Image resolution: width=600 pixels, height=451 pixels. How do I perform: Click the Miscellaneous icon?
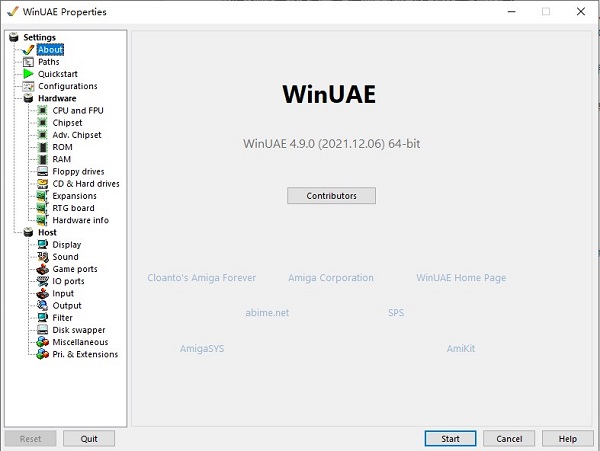tap(42, 342)
